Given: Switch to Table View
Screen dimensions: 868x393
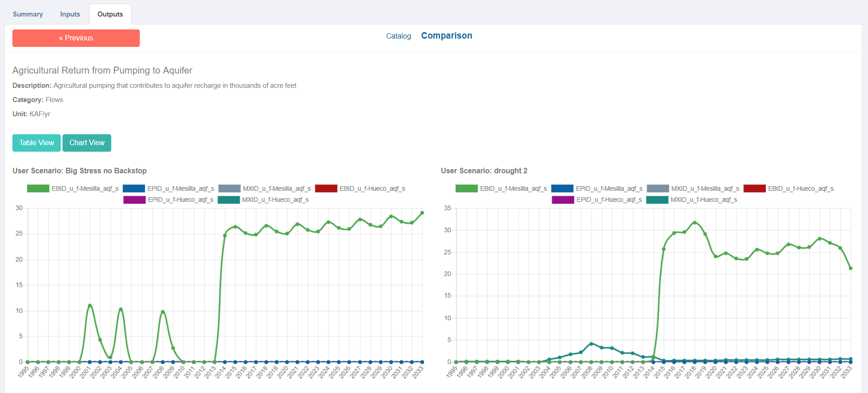Looking at the screenshot, I should 36,143.
